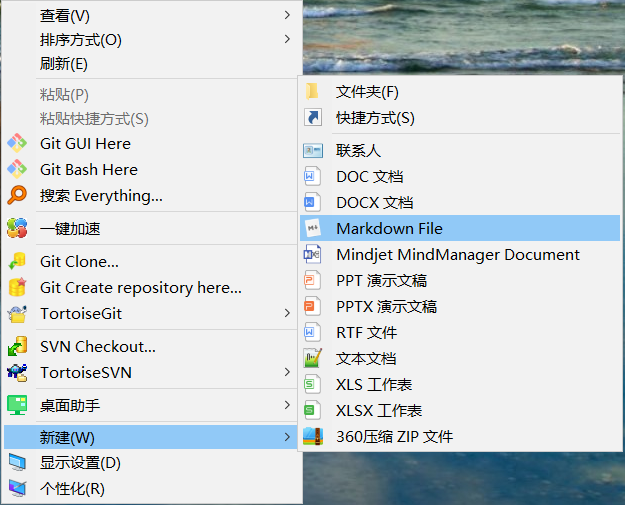Click the Git Clone icon
This screenshot has width=625, height=505.
tap(17, 261)
